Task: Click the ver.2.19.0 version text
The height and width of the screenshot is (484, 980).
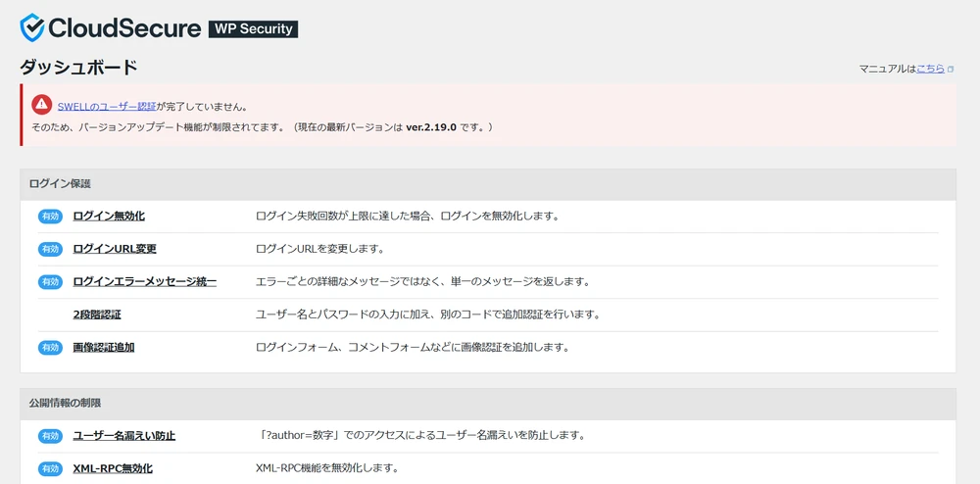Action: click(431, 127)
